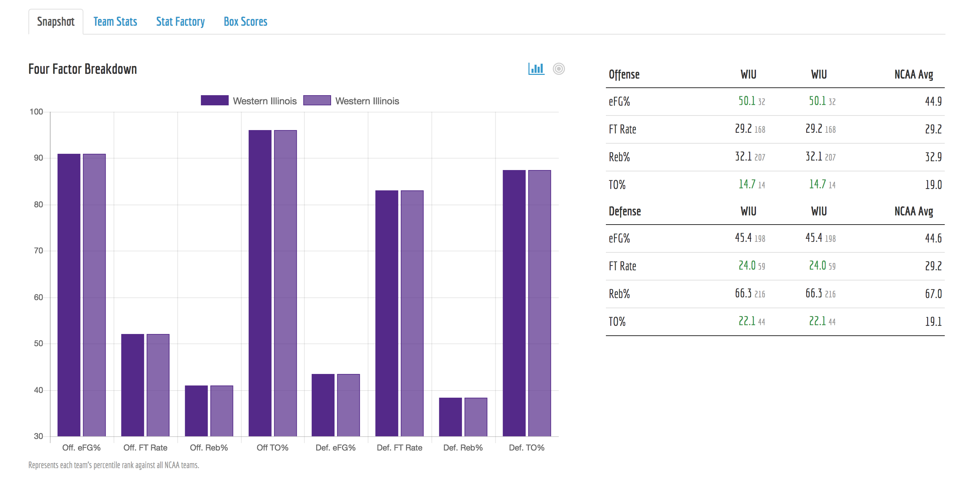Toggle the dark purple Western Illinois legend swatch

[215, 100]
